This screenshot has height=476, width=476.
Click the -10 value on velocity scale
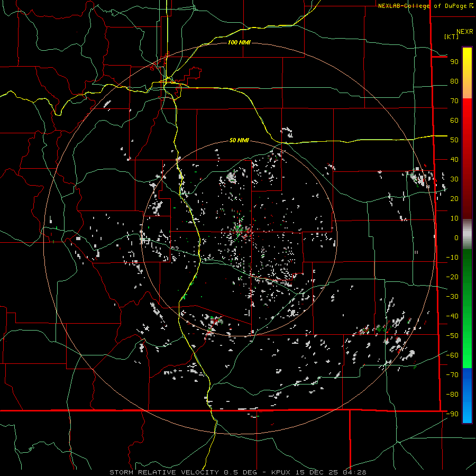[x=452, y=258]
